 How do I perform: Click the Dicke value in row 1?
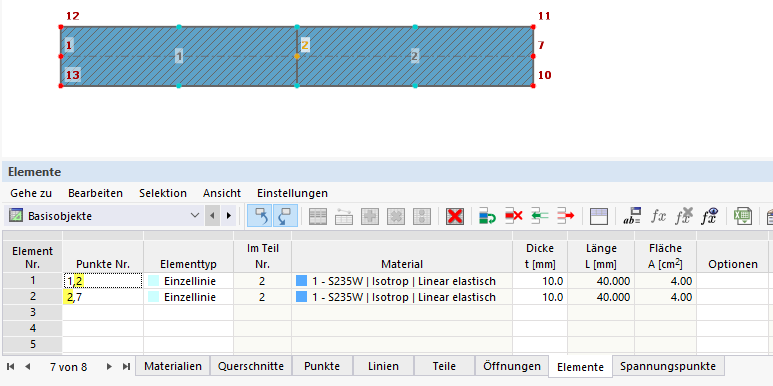(540, 281)
